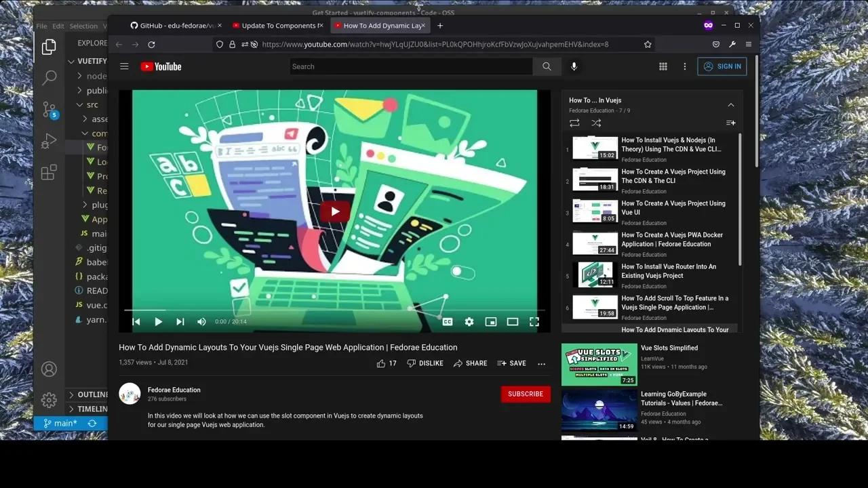868x488 pixels.
Task: Collapse the playlist panel with chevron
Action: click(x=730, y=105)
